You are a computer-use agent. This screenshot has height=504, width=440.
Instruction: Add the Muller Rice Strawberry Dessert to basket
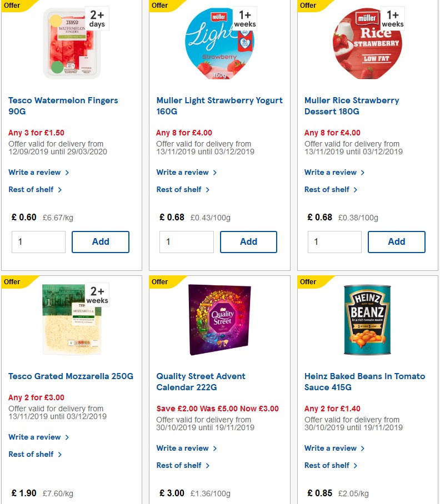(x=396, y=241)
